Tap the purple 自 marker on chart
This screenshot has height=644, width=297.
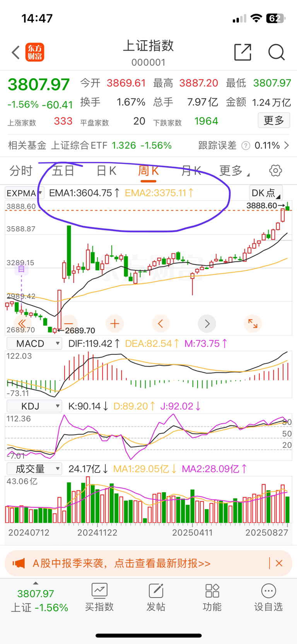click(21, 268)
